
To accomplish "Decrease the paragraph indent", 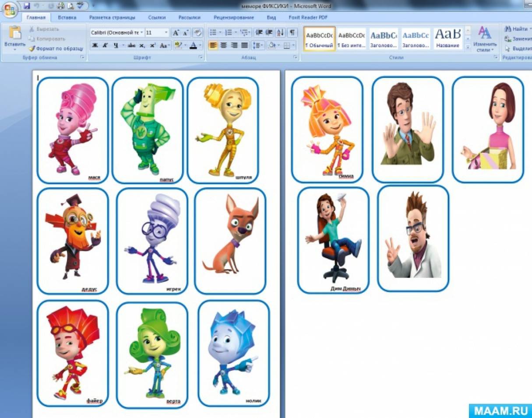I will (x=259, y=33).
